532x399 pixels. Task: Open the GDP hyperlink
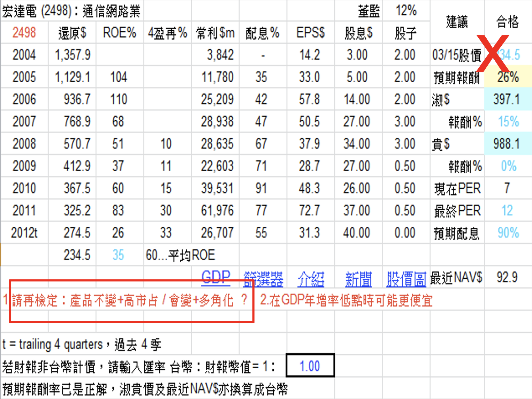point(216,278)
